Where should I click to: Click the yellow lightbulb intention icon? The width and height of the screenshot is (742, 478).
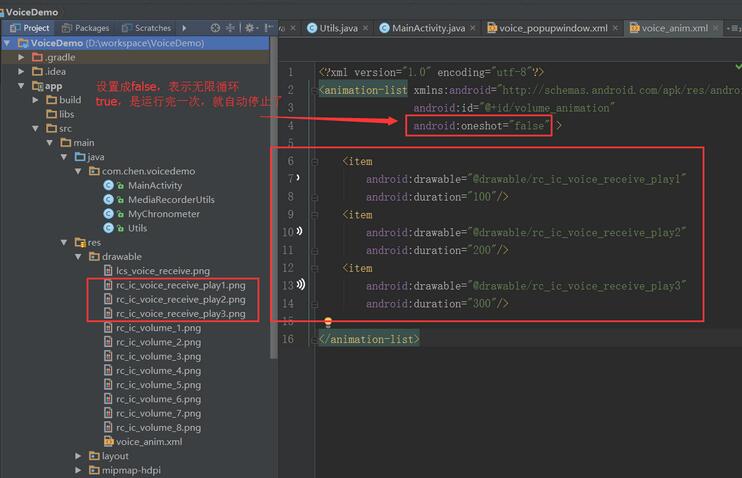click(x=327, y=323)
